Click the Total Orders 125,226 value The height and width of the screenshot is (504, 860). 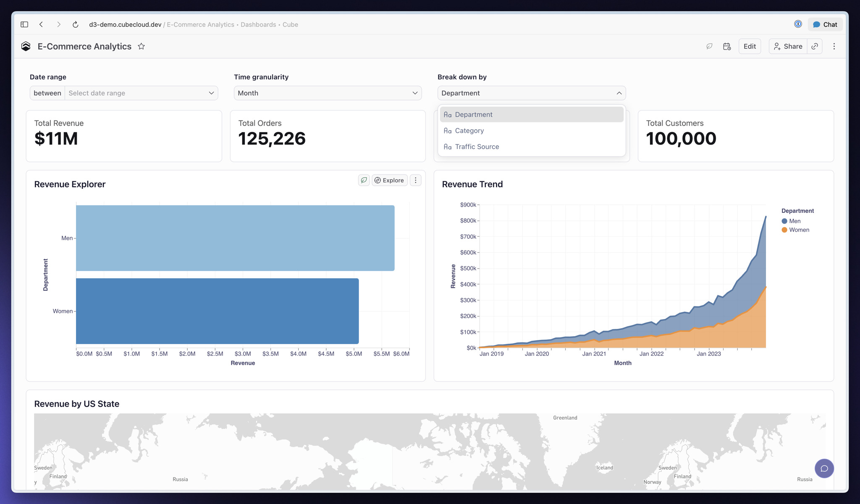(272, 138)
